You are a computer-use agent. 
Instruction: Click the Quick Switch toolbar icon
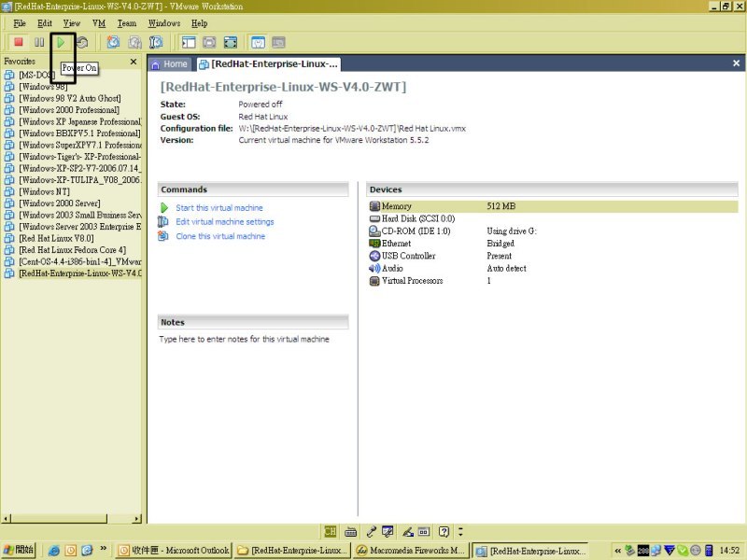(x=209, y=42)
